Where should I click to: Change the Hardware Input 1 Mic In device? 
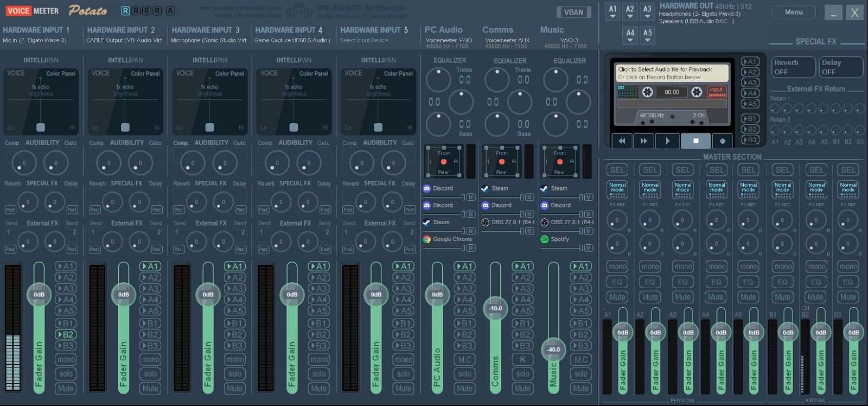tap(35, 40)
